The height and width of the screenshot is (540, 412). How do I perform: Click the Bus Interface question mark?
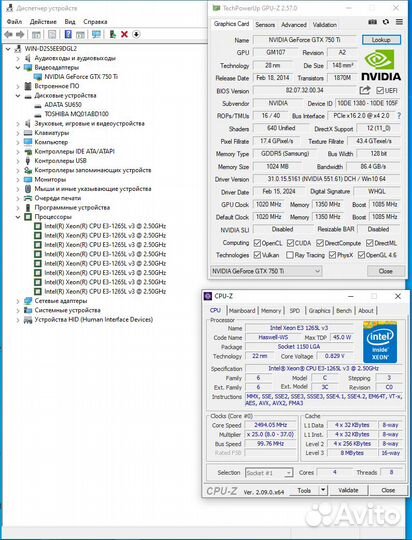coord(399,116)
